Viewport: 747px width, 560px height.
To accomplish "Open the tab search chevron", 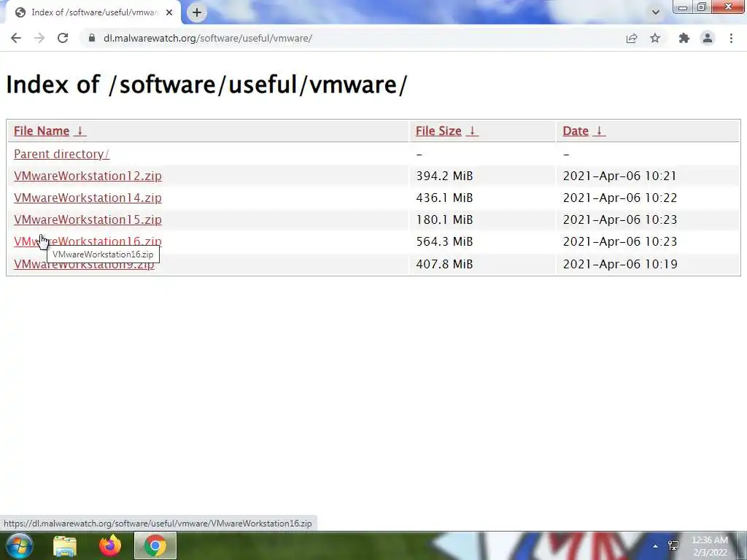I will 656,12.
